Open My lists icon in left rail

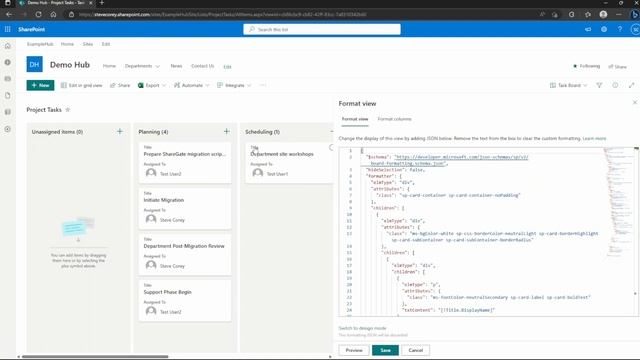pos(8,112)
